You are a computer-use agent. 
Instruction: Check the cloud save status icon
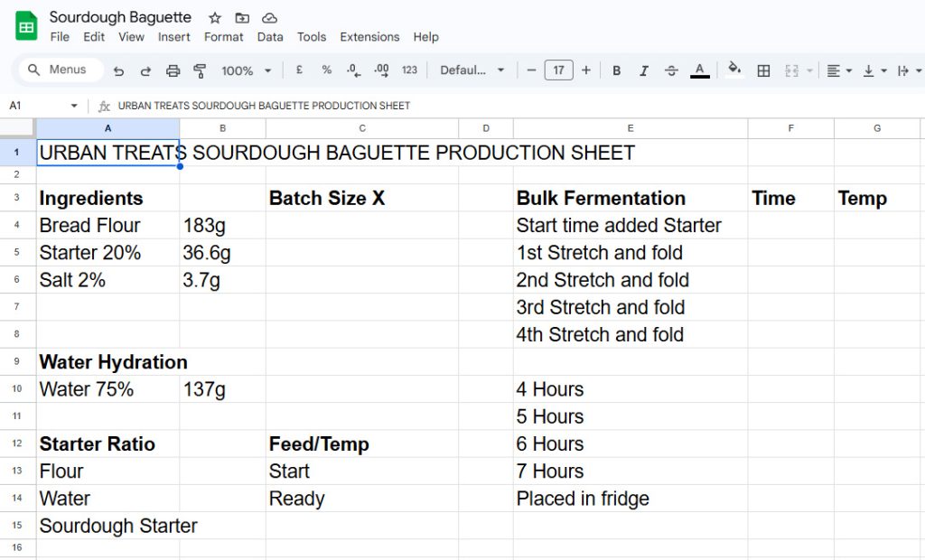(x=269, y=18)
